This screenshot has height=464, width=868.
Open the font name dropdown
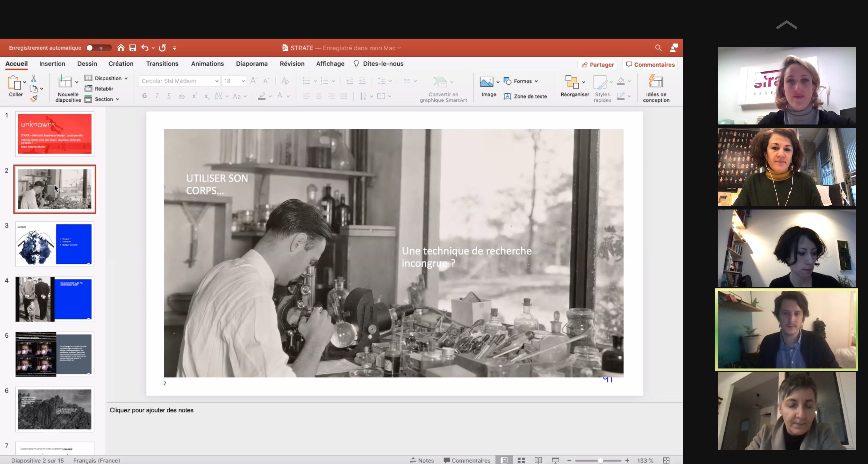[217, 81]
